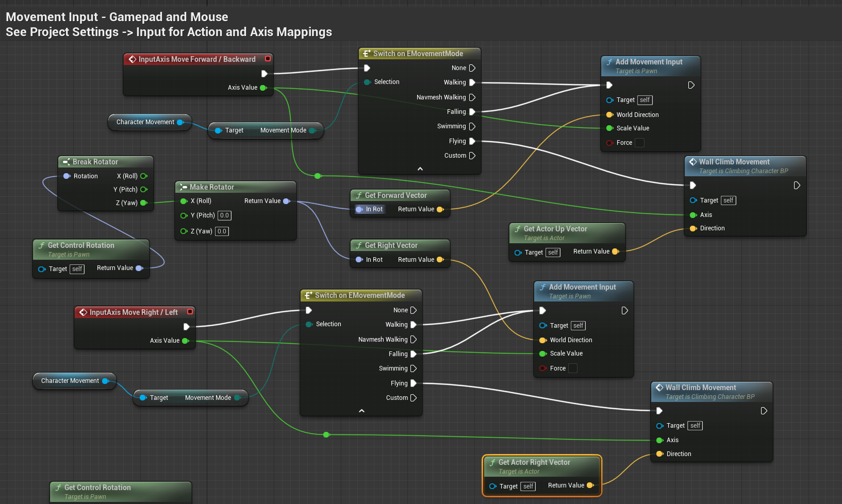
Task: Click red delegate pin on InputAxis Move Right / Left
Action: coord(190,312)
